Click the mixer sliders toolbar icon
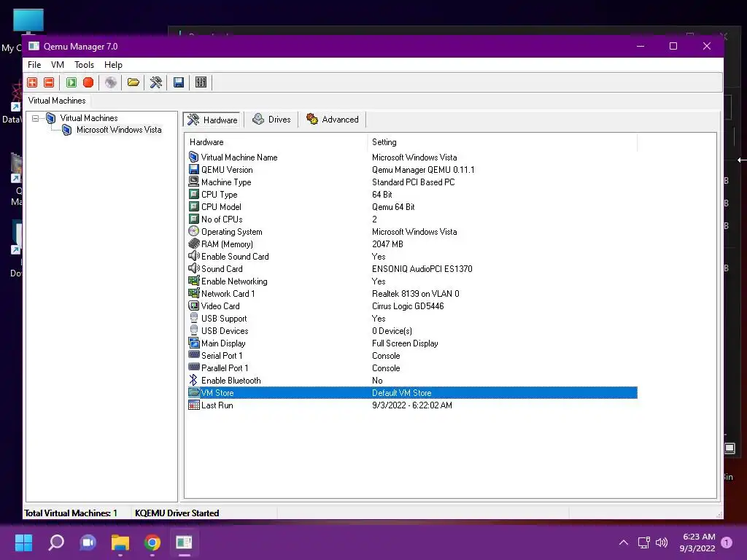 pyautogui.click(x=201, y=82)
